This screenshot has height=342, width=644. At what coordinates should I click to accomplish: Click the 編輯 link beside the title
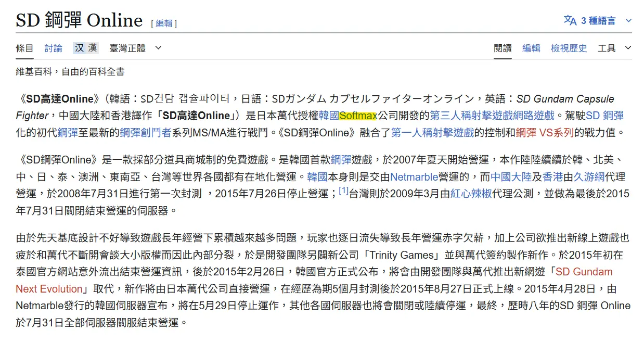click(x=164, y=23)
